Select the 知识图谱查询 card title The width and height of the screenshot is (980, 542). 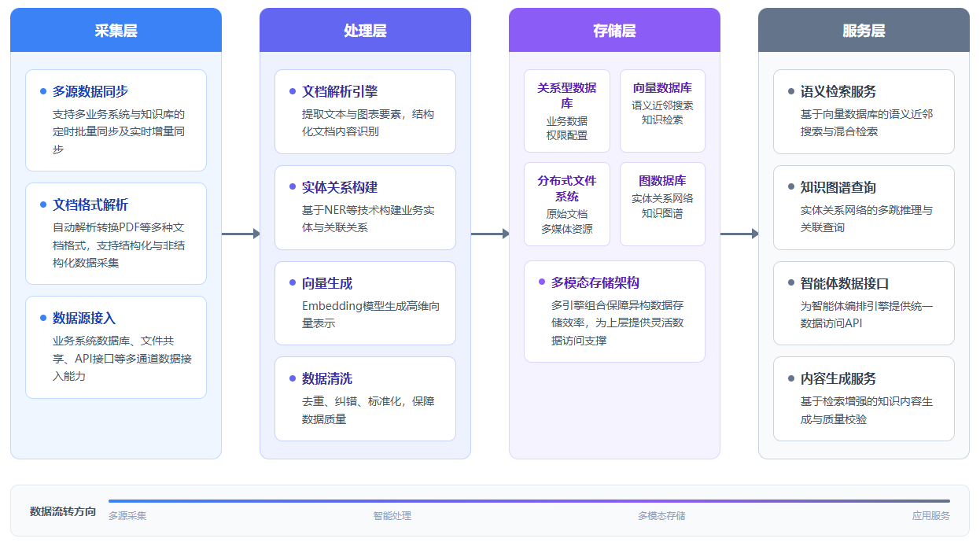pyautogui.click(x=838, y=188)
